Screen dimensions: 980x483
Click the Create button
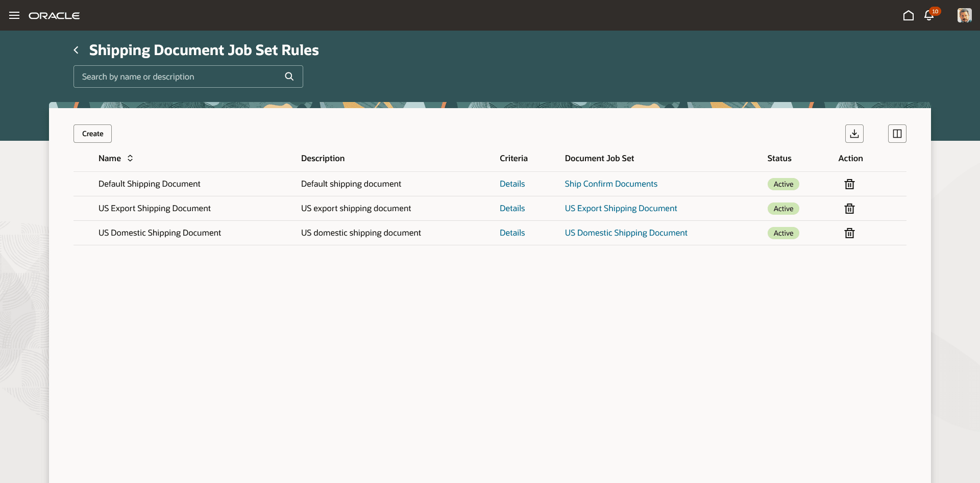[x=92, y=133]
